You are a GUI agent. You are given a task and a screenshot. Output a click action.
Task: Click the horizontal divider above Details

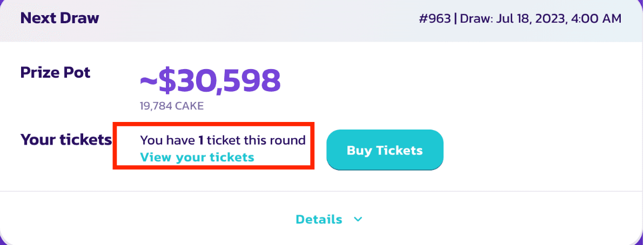(321, 191)
